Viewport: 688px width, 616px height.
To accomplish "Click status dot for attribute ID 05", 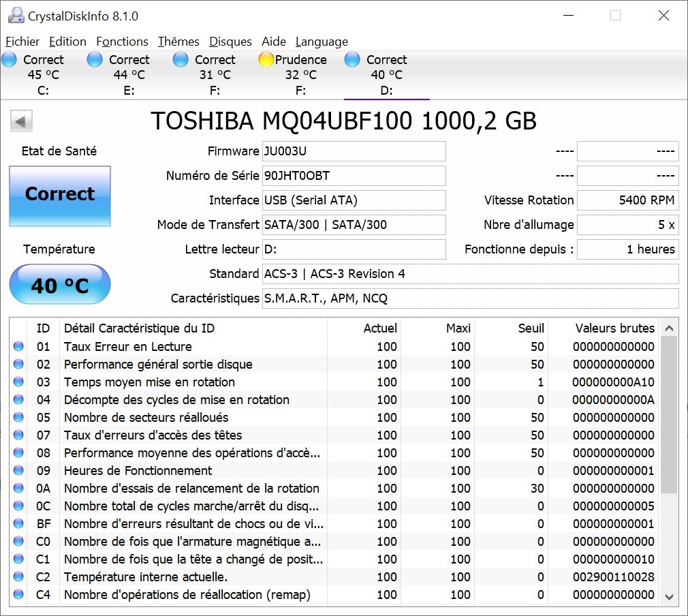I will click(18, 417).
